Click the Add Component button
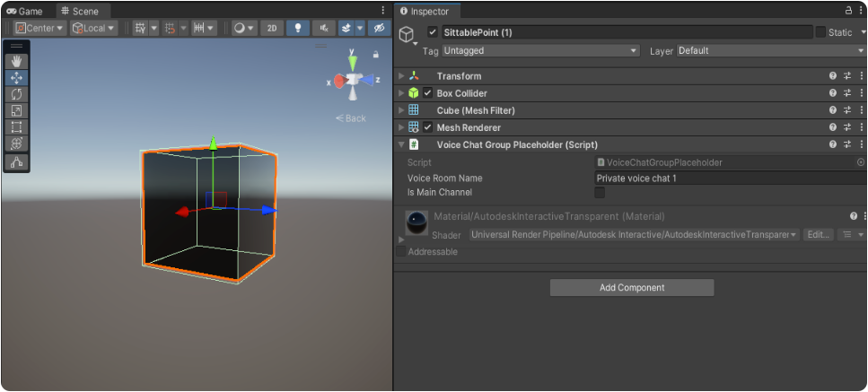 pos(632,288)
